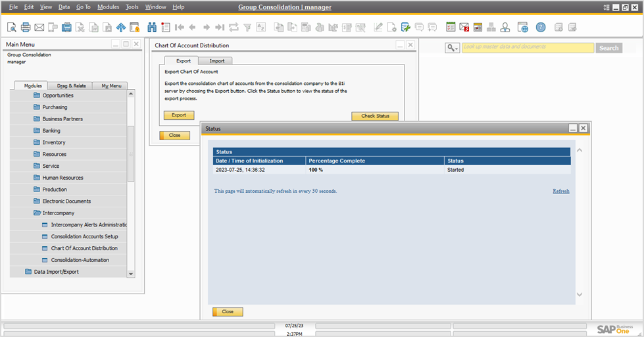The height and width of the screenshot is (337, 644).
Task: Click the Print Preview toolbar icon
Action: pos(12,28)
